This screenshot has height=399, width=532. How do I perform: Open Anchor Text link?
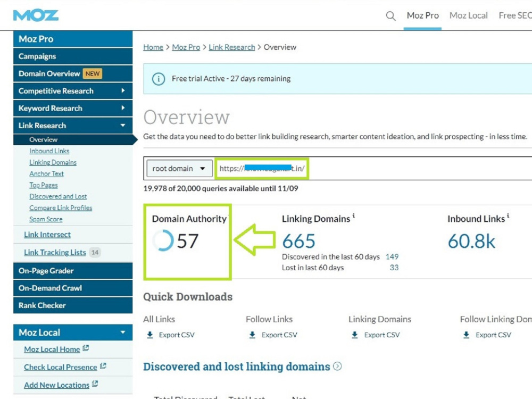pos(46,174)
